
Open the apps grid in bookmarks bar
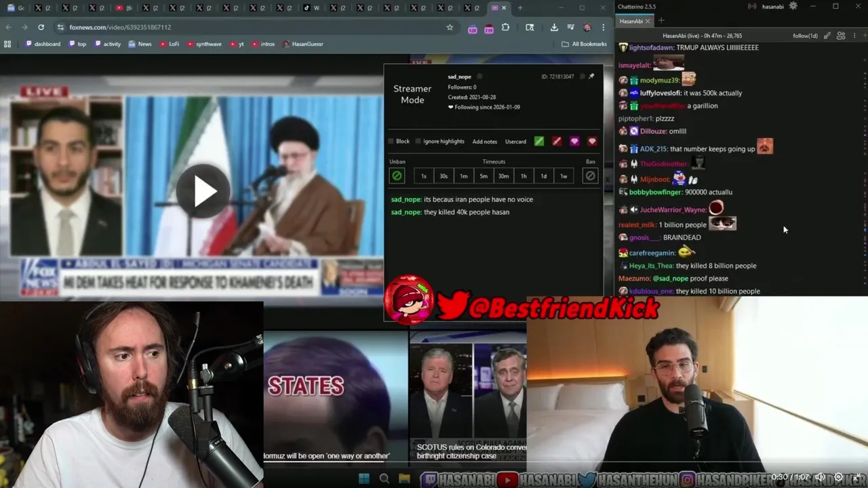pyautogui.click(x=7, y=44)
